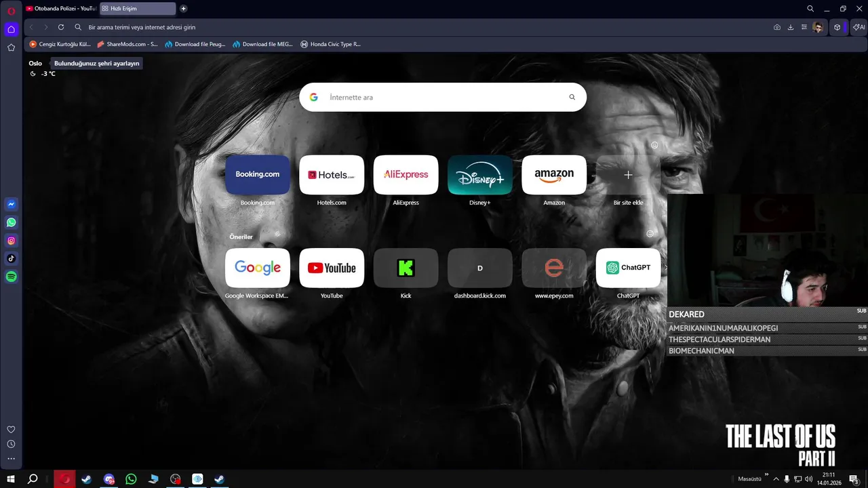This screenshot has width=868, height=488.
Task: Go to Opera sidebar home icon
Action: click(11, 29)
